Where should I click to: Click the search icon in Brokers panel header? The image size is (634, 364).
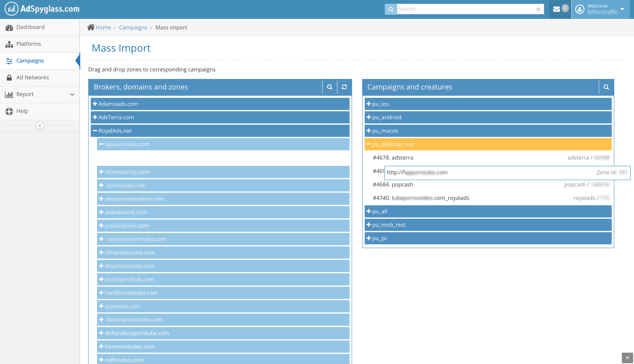pos(330,87)
